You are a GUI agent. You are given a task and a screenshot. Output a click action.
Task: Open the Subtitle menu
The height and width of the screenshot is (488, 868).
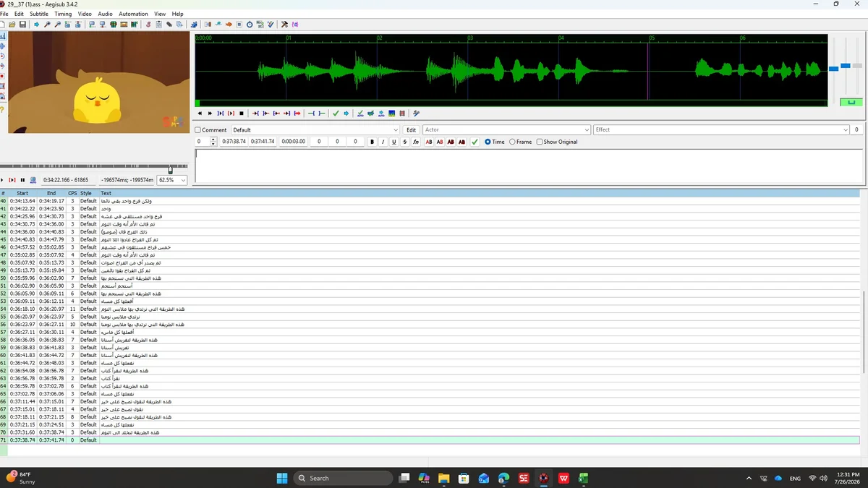39,14
